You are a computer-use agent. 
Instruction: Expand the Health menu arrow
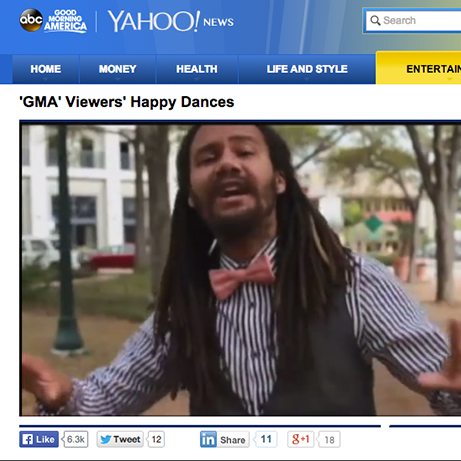coord(197,79)
